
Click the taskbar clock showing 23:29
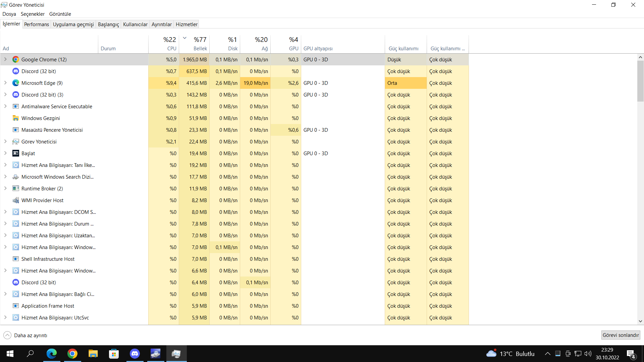point(607,354)
